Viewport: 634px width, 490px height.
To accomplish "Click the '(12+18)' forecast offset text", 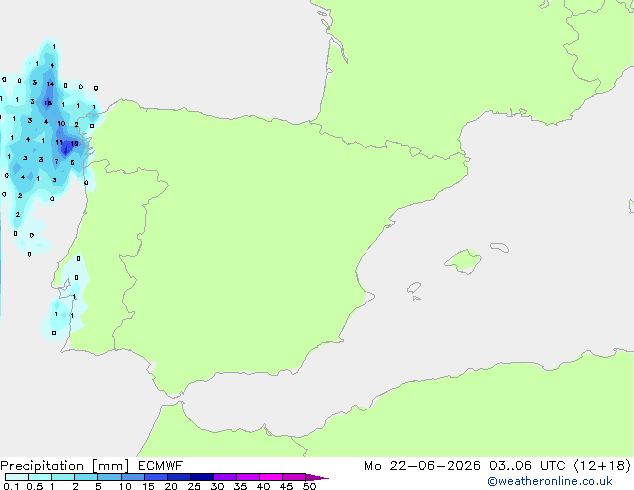I will [602, 466].
